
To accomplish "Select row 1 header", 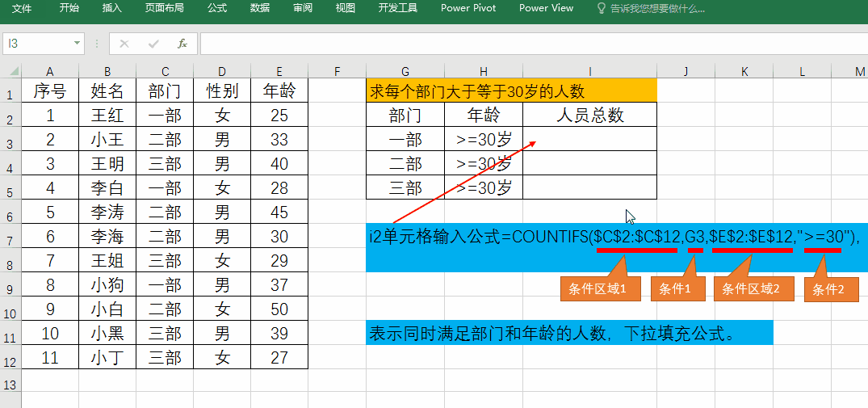I will 10,90.
